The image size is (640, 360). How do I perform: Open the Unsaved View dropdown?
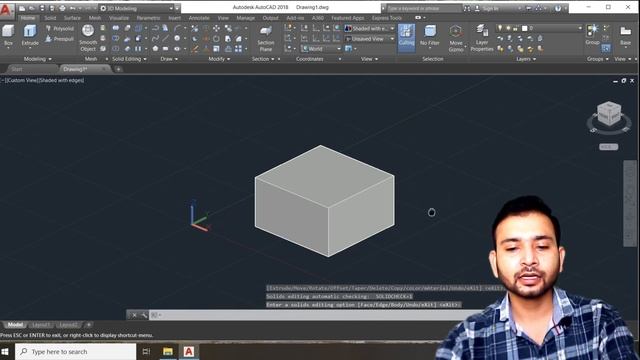click(370, 39)
